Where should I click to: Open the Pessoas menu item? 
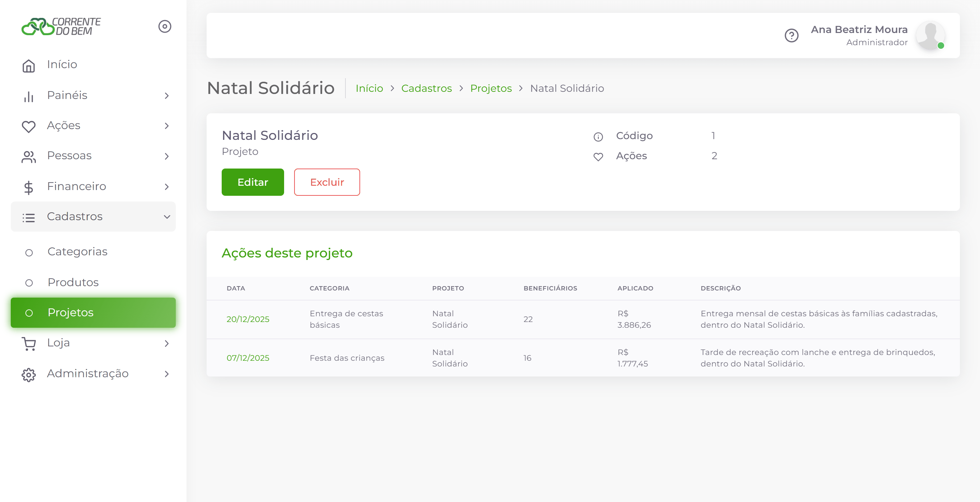tap(93, 156)
